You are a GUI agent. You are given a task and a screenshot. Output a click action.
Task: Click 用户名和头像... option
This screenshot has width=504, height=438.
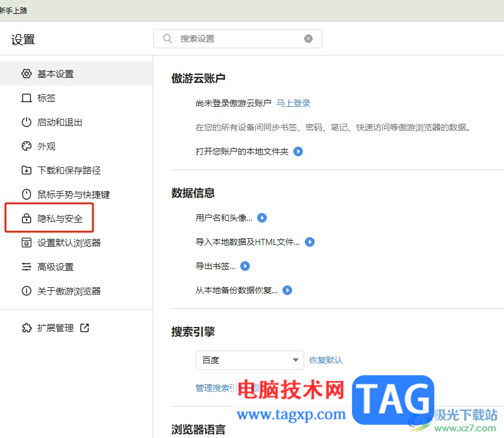pyautogui.click(x=224, y=218)
